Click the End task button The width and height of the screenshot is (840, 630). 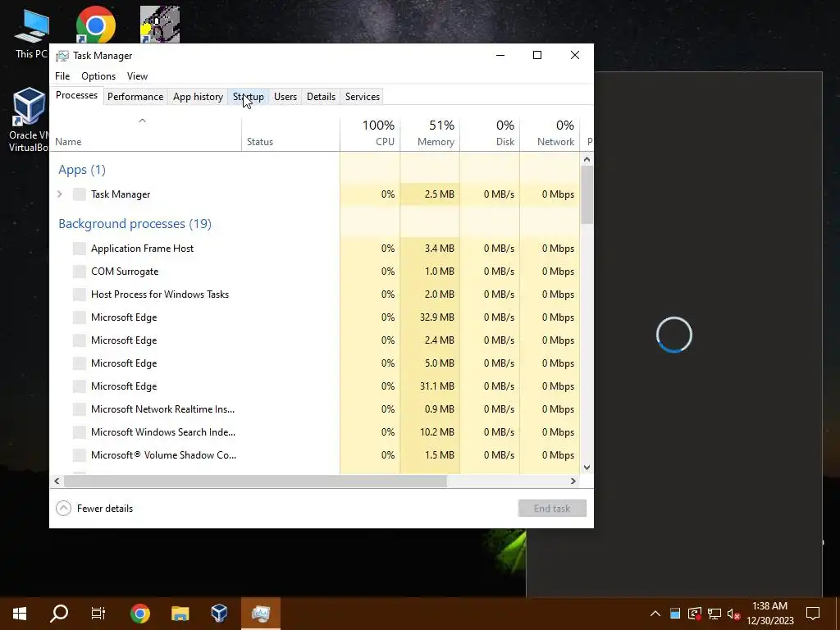[552, 509]
